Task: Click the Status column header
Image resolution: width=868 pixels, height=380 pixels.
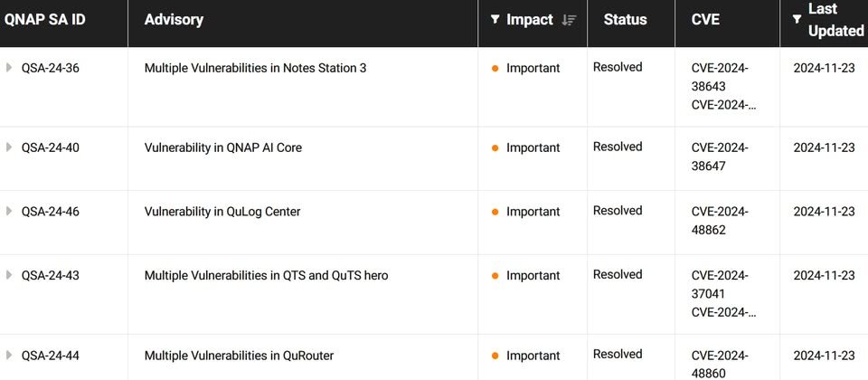Action: (x=625, y=20)
